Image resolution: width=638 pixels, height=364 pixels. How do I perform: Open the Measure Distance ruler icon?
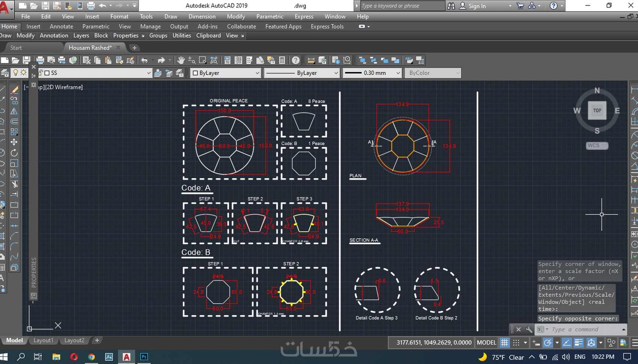point(311,60)
